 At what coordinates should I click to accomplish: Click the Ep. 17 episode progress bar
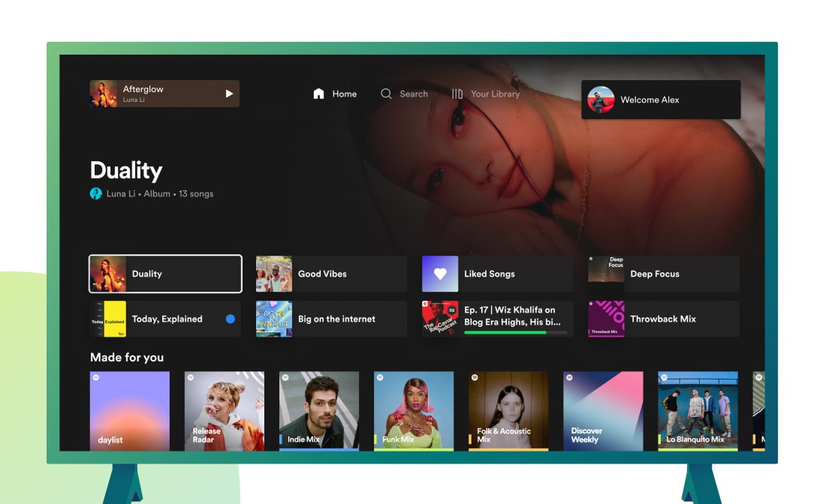pyautogui.click(x=515, y=332)
